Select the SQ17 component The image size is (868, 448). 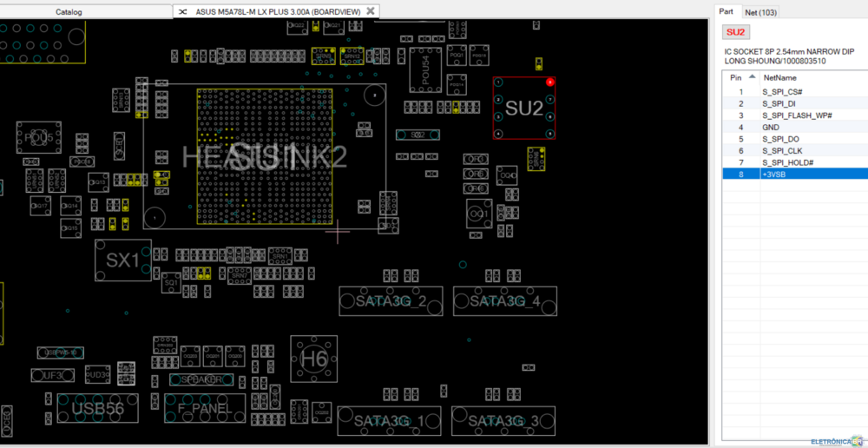coord(41,206)
